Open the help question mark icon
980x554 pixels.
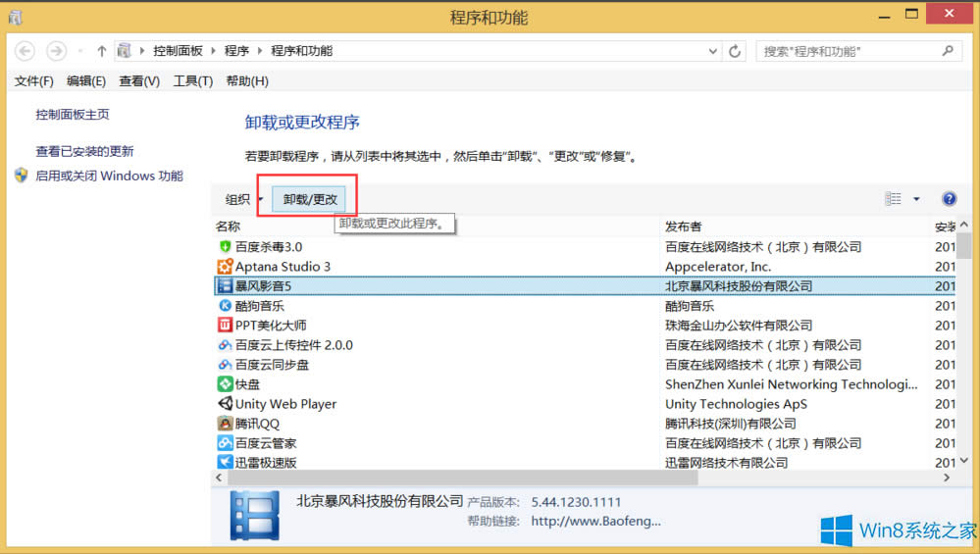pyautogui.click(x=949, y=199)
